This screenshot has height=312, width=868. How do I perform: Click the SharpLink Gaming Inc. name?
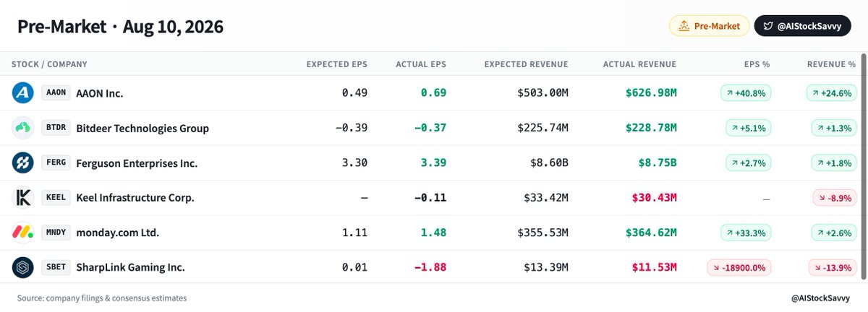tap(130, 267)
